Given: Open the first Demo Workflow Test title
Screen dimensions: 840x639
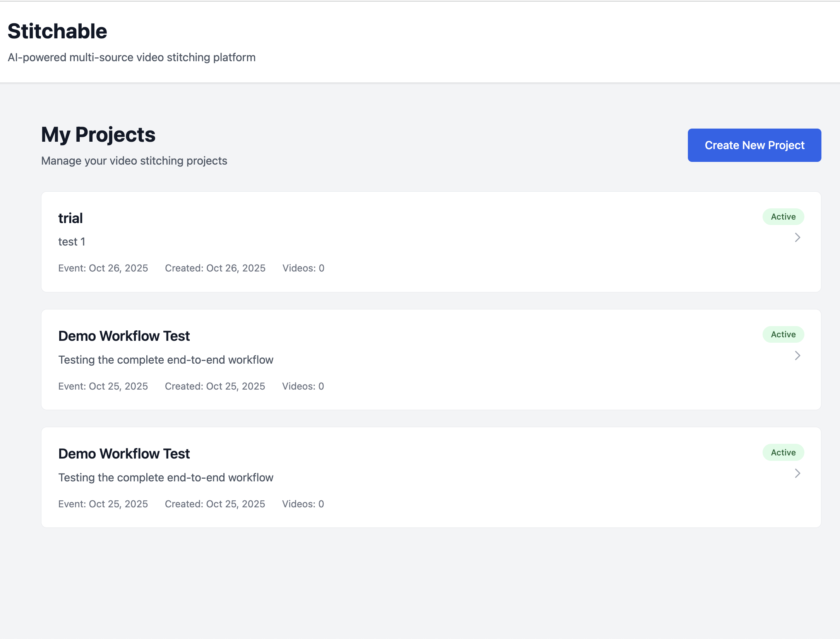Looking at the screenshot, I should [124, 336].
